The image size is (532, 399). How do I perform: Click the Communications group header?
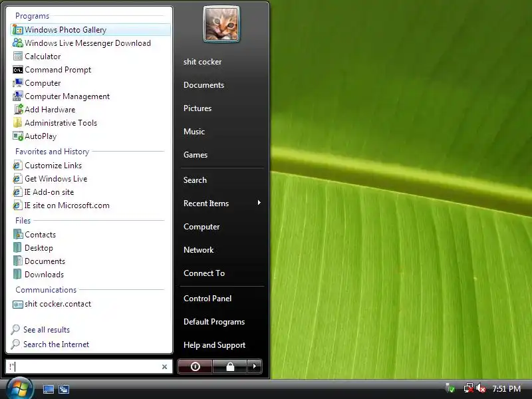[46, 290]
